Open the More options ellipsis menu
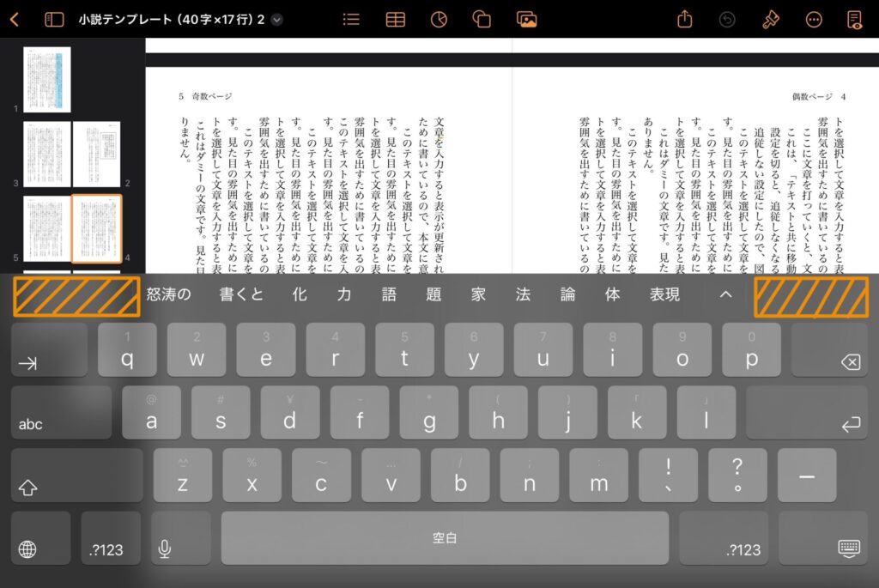Image resolution: width=879 pixels, height=588 pixels. [x=813, y=20]
